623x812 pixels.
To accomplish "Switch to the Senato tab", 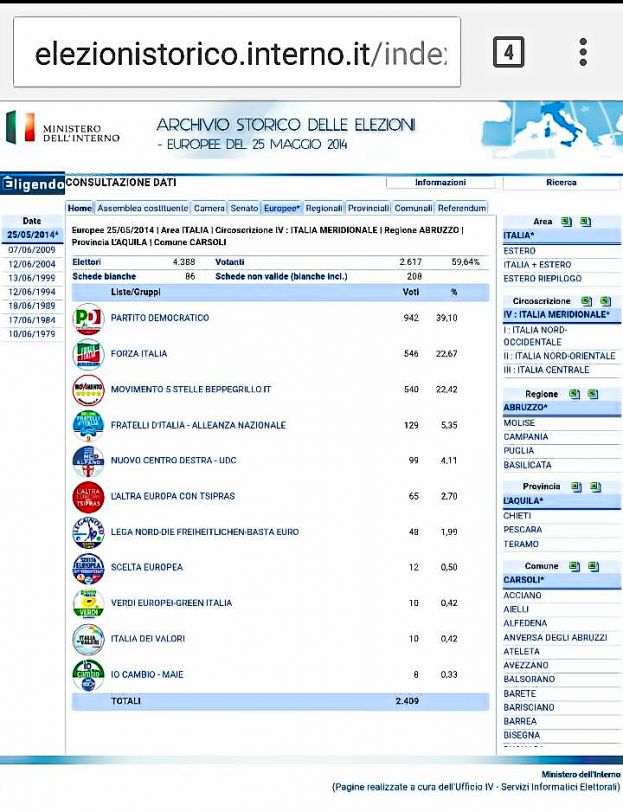I will coord(244,208).
